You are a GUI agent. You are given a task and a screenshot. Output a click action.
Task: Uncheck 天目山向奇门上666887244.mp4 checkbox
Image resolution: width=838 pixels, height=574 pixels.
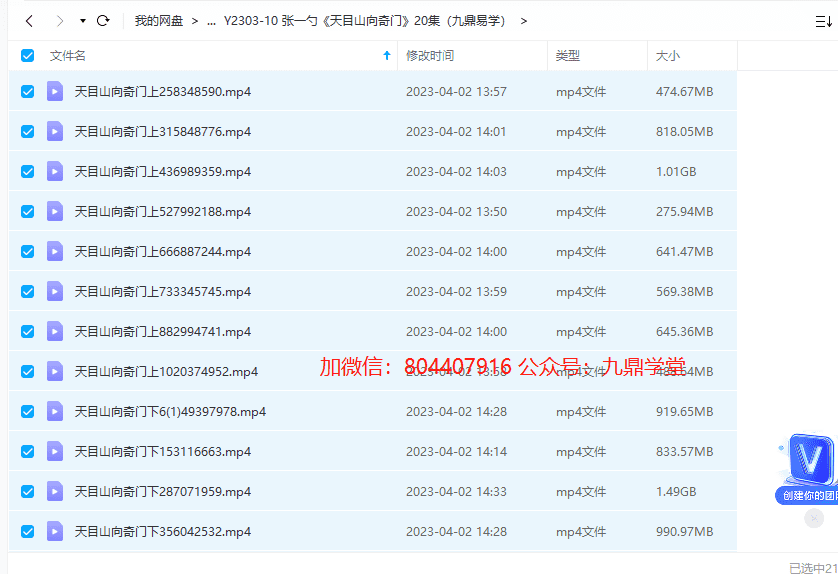pos(28,251)
